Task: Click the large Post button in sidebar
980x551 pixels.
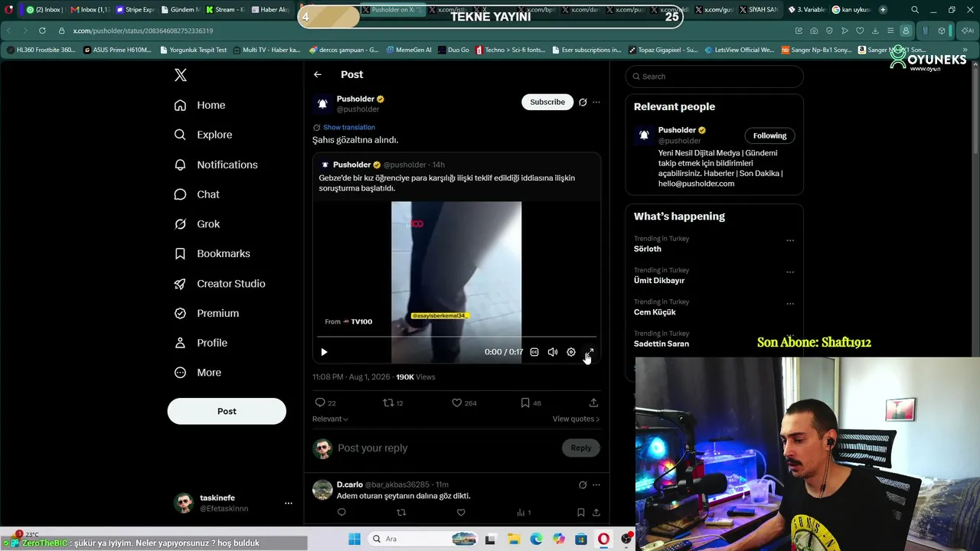Action: (227, 411)
